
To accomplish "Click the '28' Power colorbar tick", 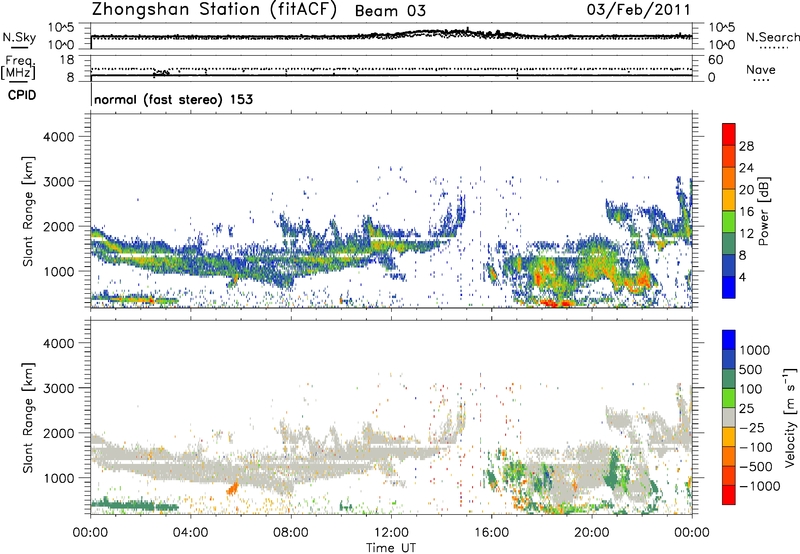I will click(x=746, y=146).
